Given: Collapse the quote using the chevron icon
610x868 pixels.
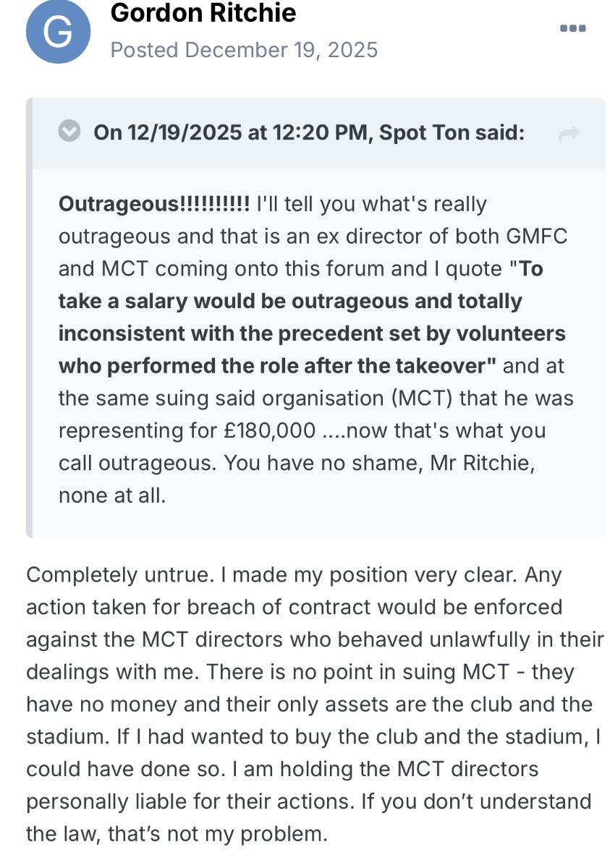Looking at the screenshot, I should click(69, 133).
